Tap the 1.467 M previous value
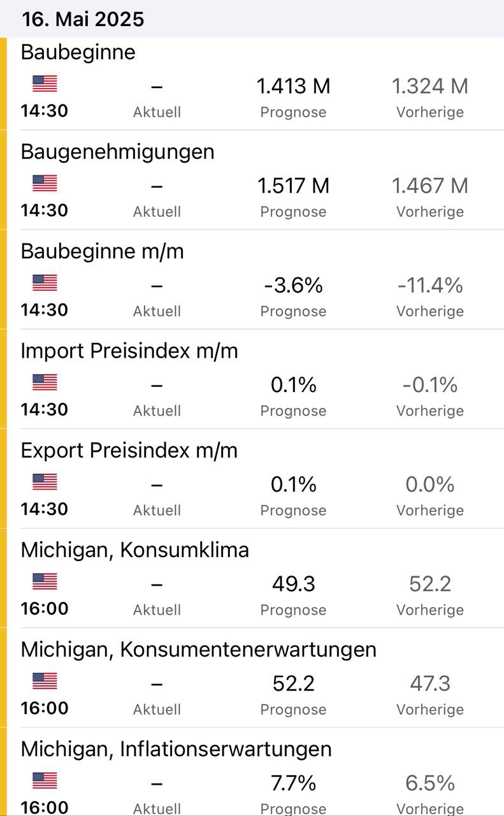Screen dimensions: 504x816 click(429, 186)
